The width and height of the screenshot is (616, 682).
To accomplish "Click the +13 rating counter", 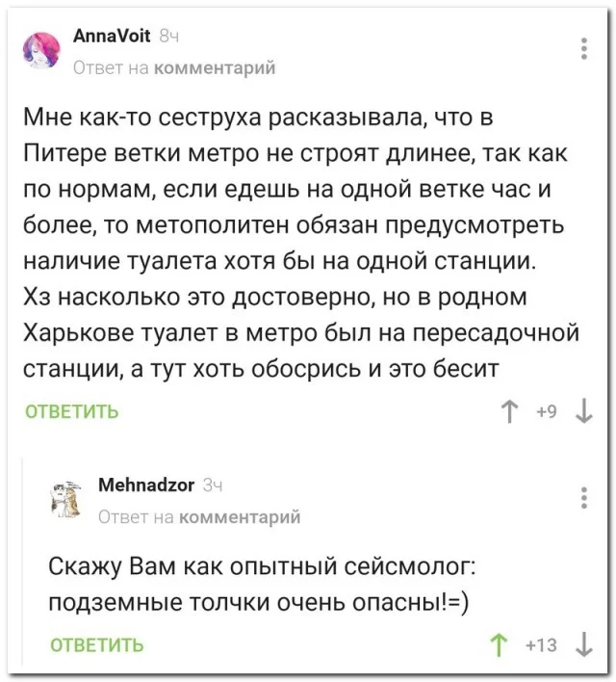I will 541,644.
